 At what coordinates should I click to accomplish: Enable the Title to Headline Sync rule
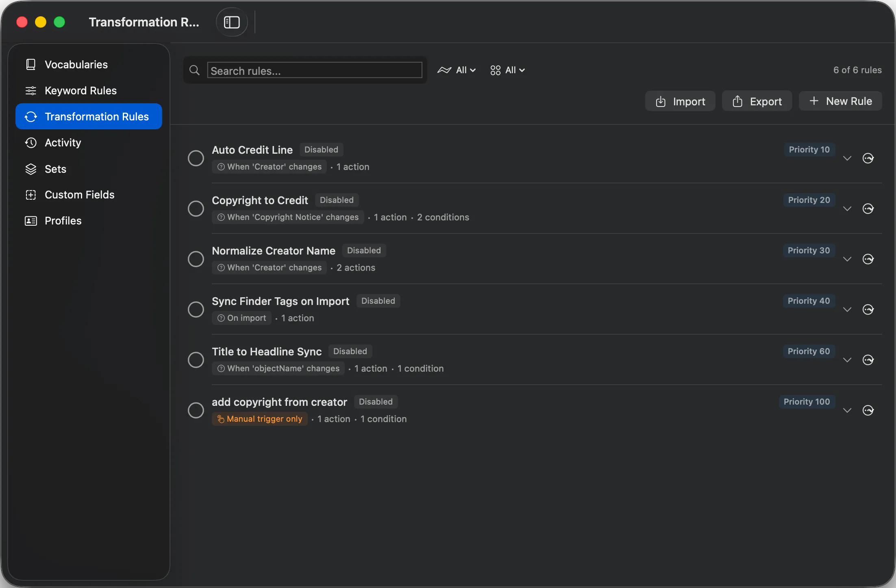[x=196, y=360]
